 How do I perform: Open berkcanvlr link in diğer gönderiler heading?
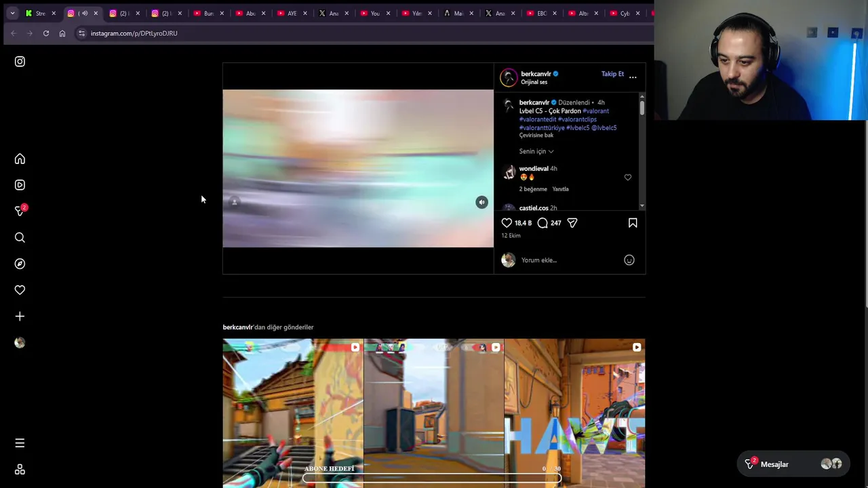click(237, 327)
